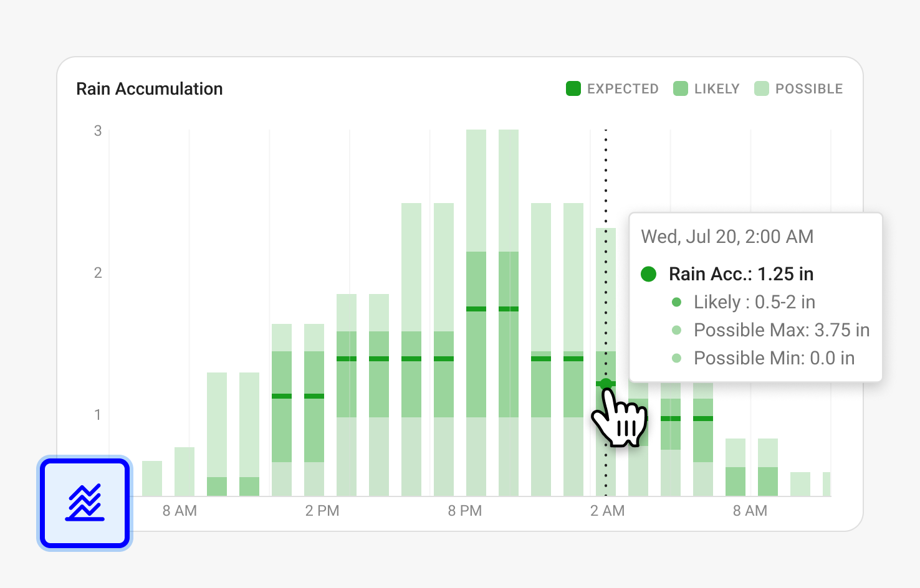
Task: Click the Likely 0.5-2 in tooltip row
Action: 744,302
